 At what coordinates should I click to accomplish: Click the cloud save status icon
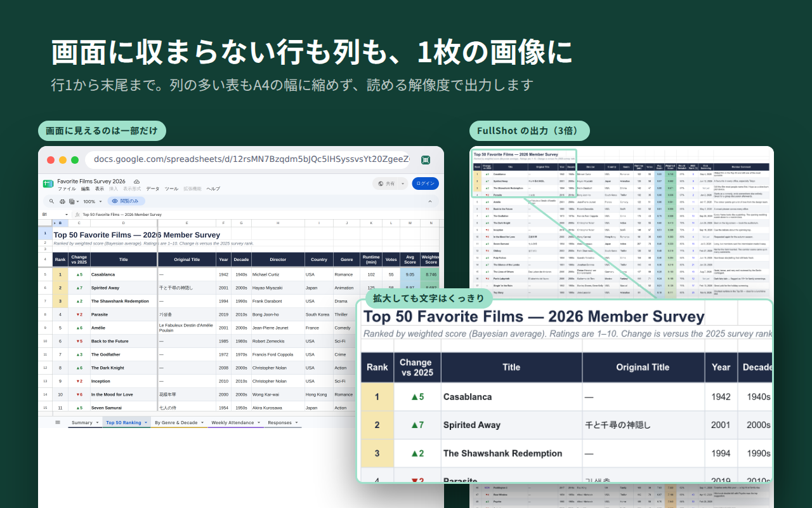pyautogui.click(x=136, y=182)
